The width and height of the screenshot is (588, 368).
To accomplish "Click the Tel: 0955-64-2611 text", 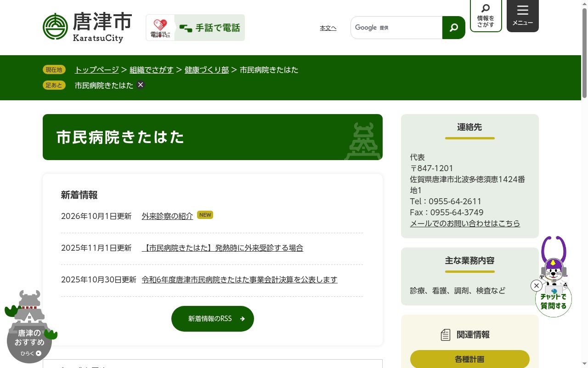I will pyautogui.click(x=446, y=201).
